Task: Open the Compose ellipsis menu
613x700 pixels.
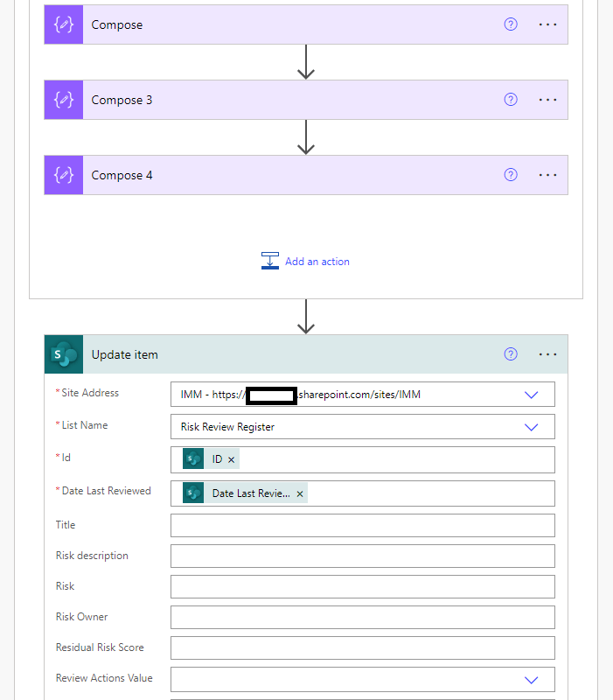Action: [547, 24]
